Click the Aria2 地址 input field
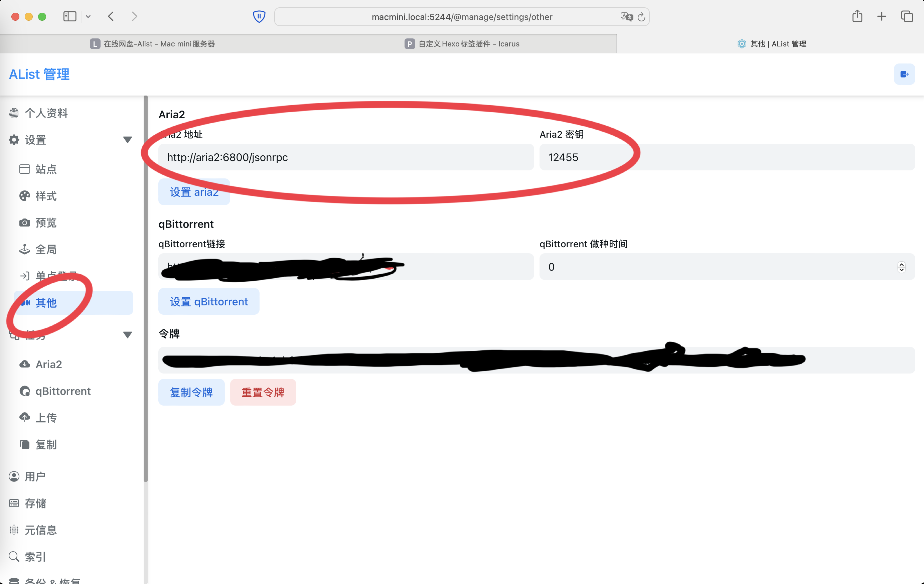Screen dimensions: 924x584 click(346, 157)
